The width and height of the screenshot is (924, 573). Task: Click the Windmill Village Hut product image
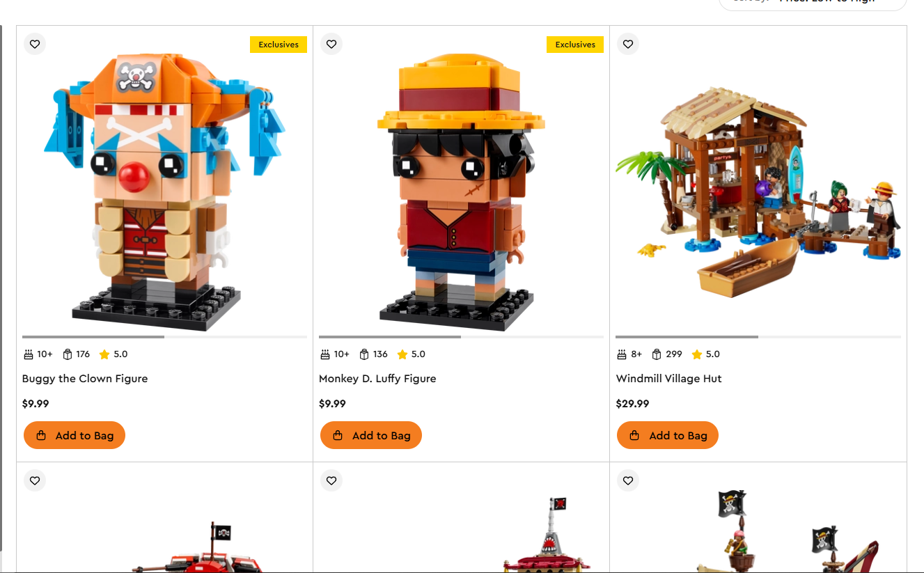758,191
